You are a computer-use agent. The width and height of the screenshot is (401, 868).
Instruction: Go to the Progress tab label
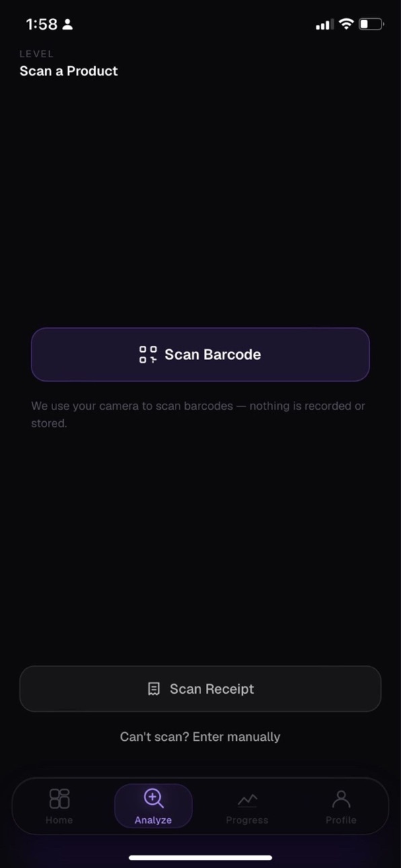pyautogui.click(x=247, y=820)
